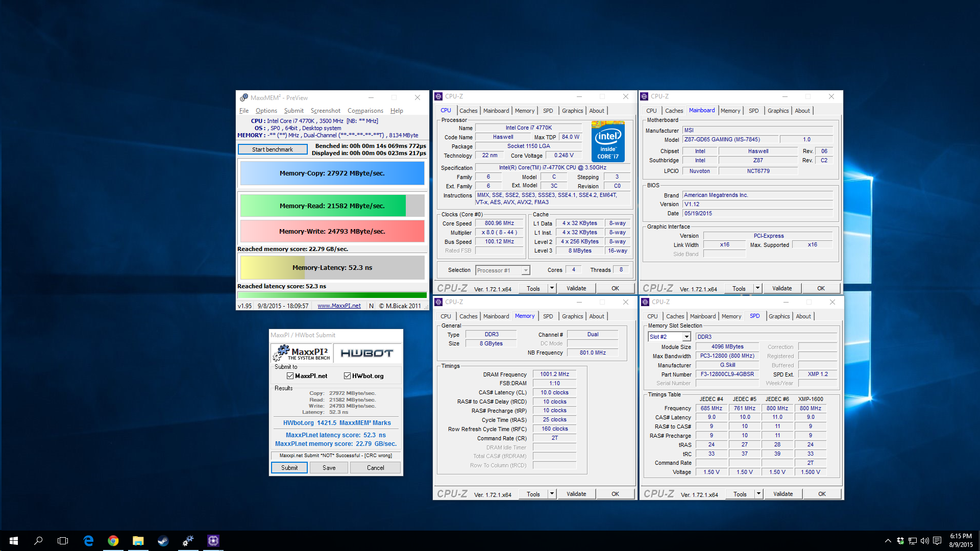The image size is (980, 551).
Task: Click CPU-Z title icon in CPU tab window
Action: 438,96
